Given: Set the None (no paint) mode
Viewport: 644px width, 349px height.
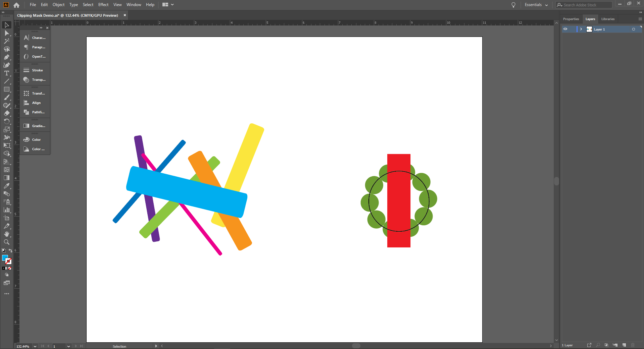Looking at the screenshot, I should click(x=10, y=268).
